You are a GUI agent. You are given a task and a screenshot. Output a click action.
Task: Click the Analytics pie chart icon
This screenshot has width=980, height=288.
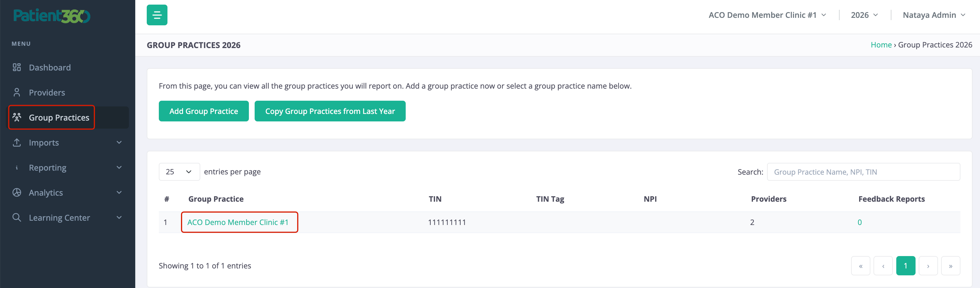click(17, 192)
